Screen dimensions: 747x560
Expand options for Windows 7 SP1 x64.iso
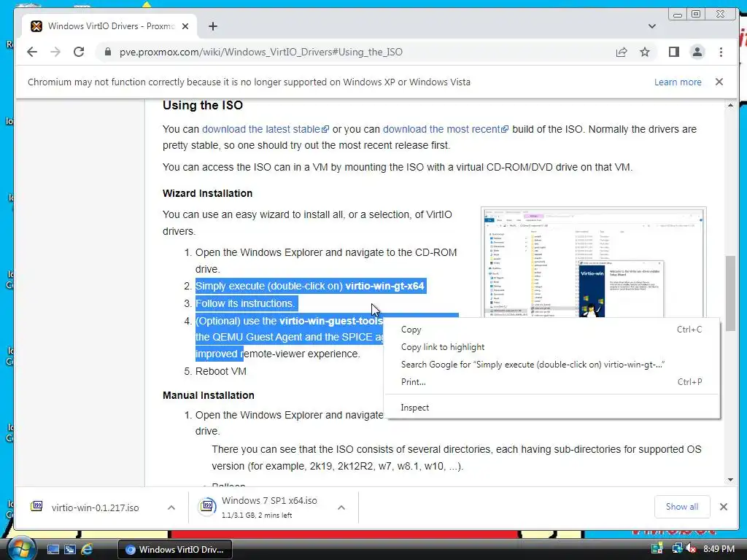(x=341, y=507)
